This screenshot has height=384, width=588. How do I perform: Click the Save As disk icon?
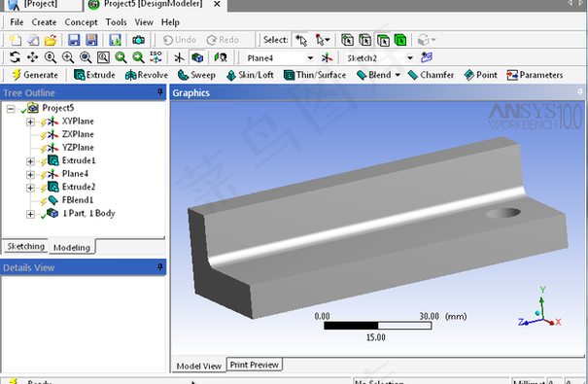point(91,40)
